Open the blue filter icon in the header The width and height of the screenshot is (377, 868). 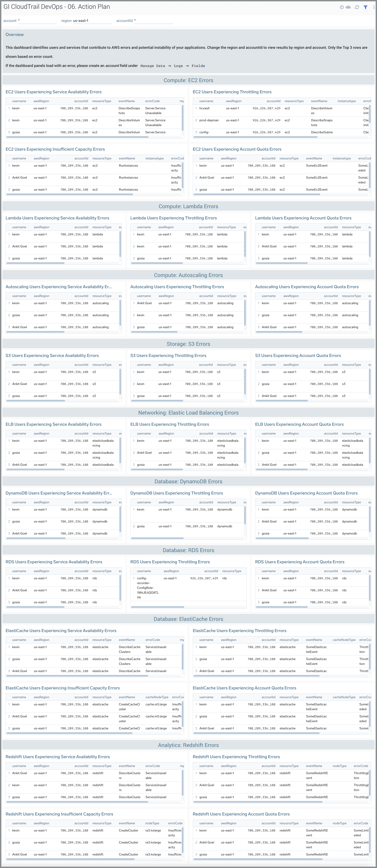click(x=366, y=7)
